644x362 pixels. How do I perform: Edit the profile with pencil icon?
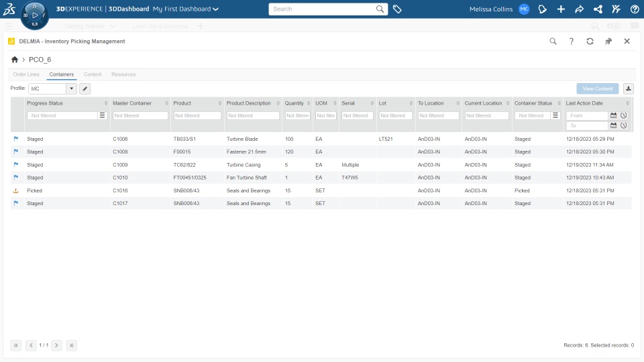tap(85, 88)
